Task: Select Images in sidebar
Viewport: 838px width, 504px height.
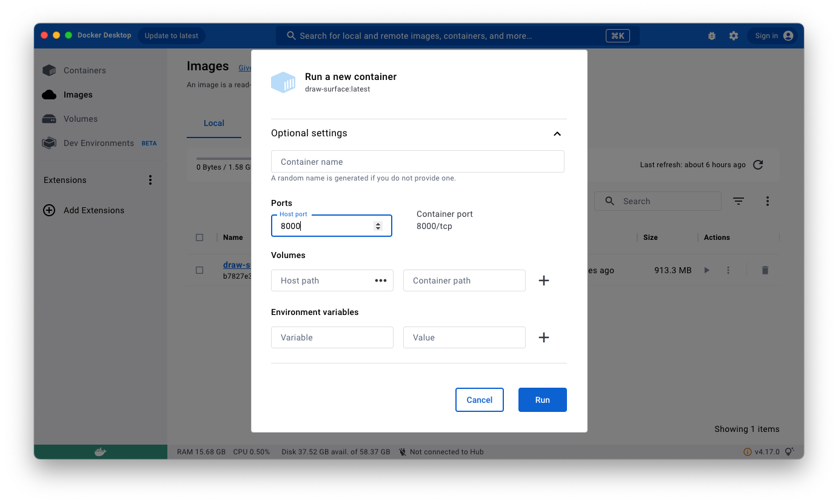Action: coord(78,94)
